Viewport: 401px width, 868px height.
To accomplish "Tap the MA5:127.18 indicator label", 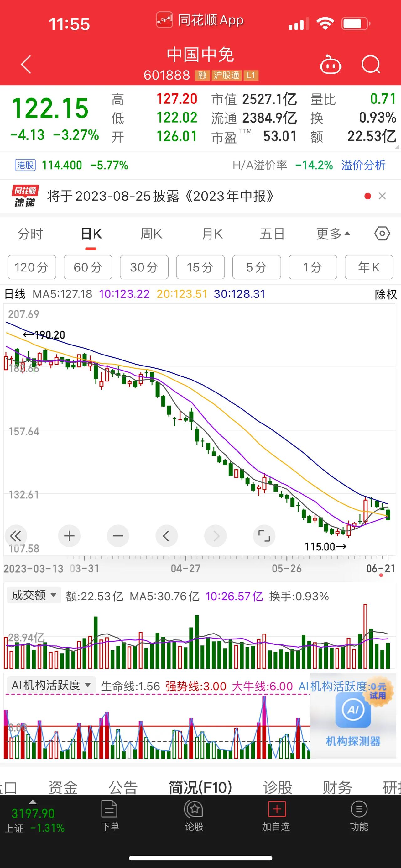I will tap(62, 294).
